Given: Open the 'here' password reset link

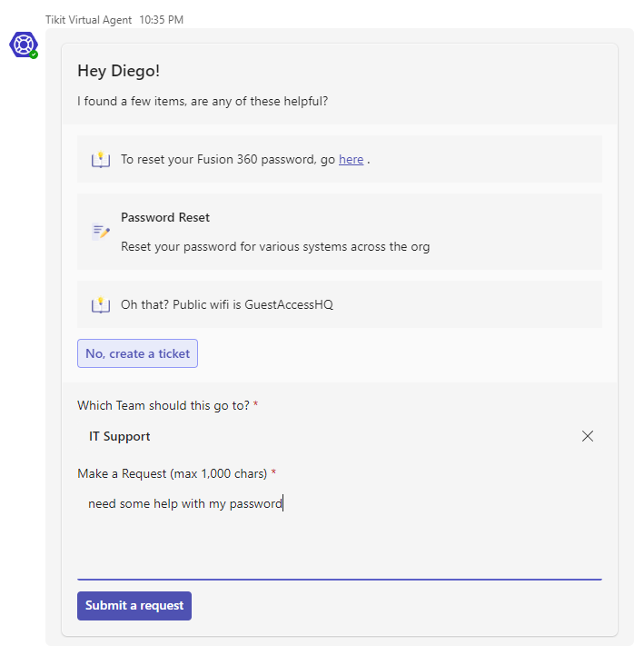Looking at the screenshot, I should click(x=351, y=160).
